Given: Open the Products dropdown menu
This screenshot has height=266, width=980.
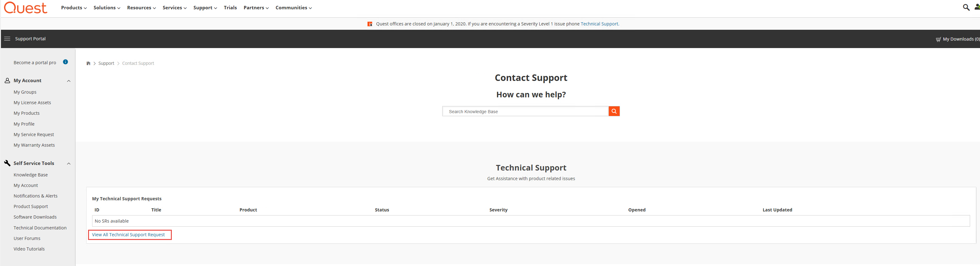Looking at the screenshot, I should 74,8.
